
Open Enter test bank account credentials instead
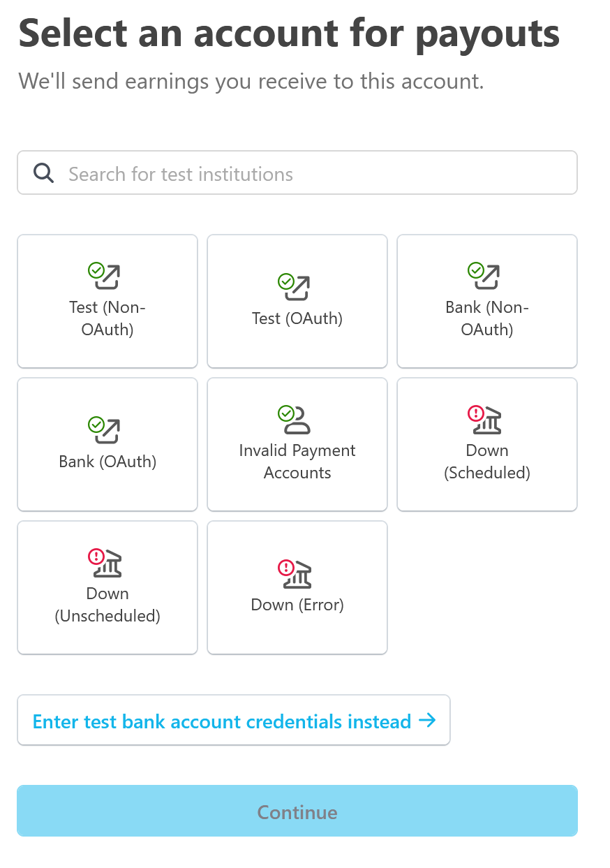(x=222, y=721)
